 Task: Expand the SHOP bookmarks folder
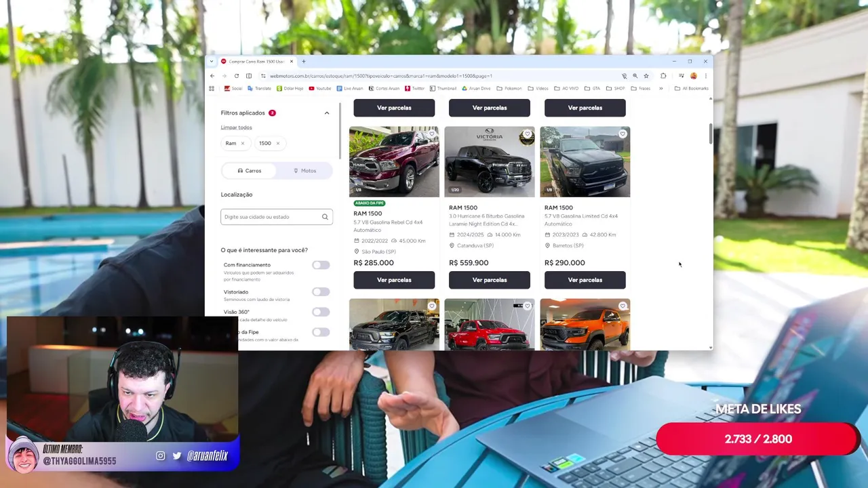click(615, 88)
